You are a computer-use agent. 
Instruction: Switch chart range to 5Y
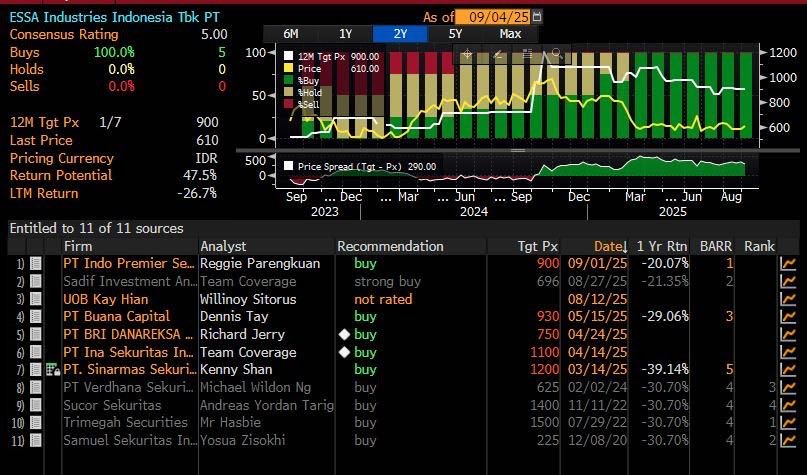pyautogui.click(x=455, y=34)
